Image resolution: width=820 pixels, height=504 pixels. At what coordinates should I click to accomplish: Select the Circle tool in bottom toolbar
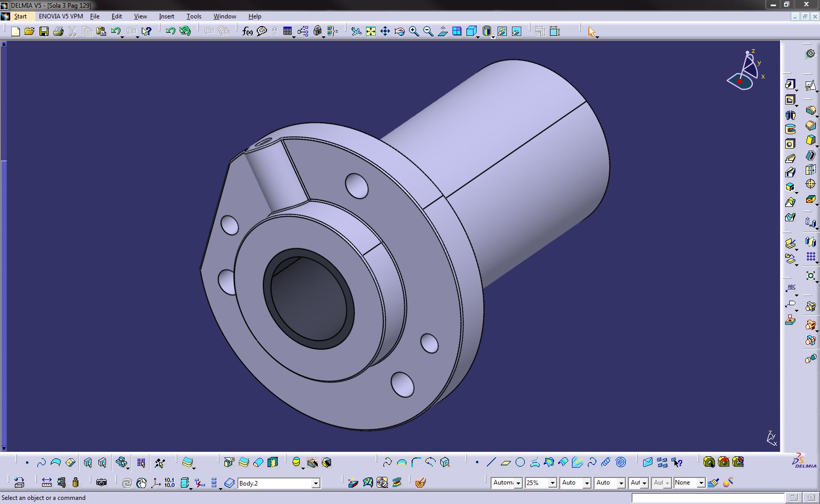(520, 462)
